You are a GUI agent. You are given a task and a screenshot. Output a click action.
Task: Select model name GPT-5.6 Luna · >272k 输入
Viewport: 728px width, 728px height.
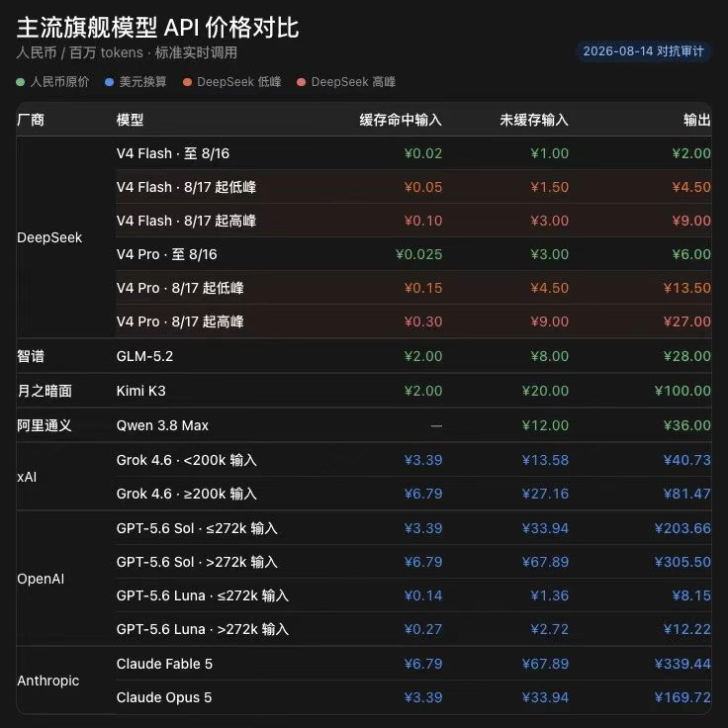(203, 629)
